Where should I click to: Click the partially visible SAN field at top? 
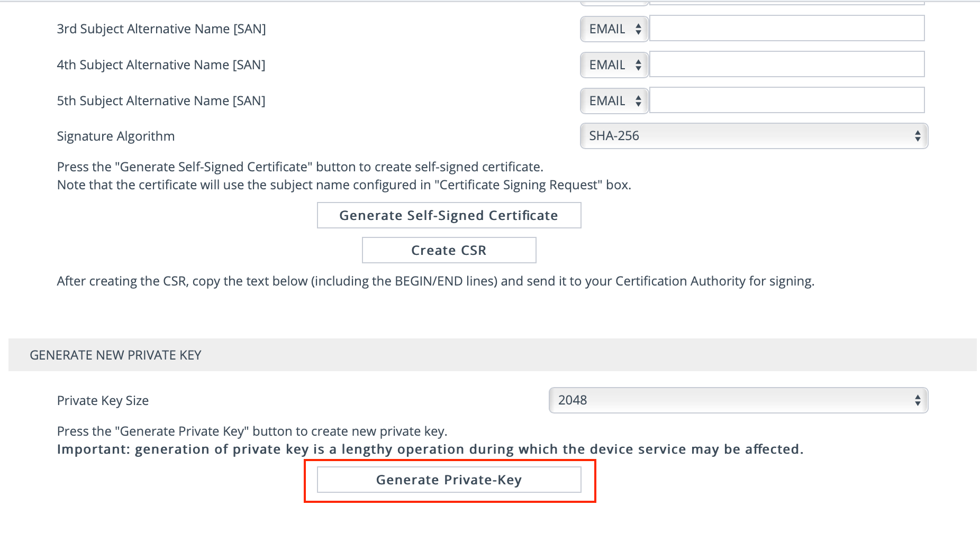787,3
